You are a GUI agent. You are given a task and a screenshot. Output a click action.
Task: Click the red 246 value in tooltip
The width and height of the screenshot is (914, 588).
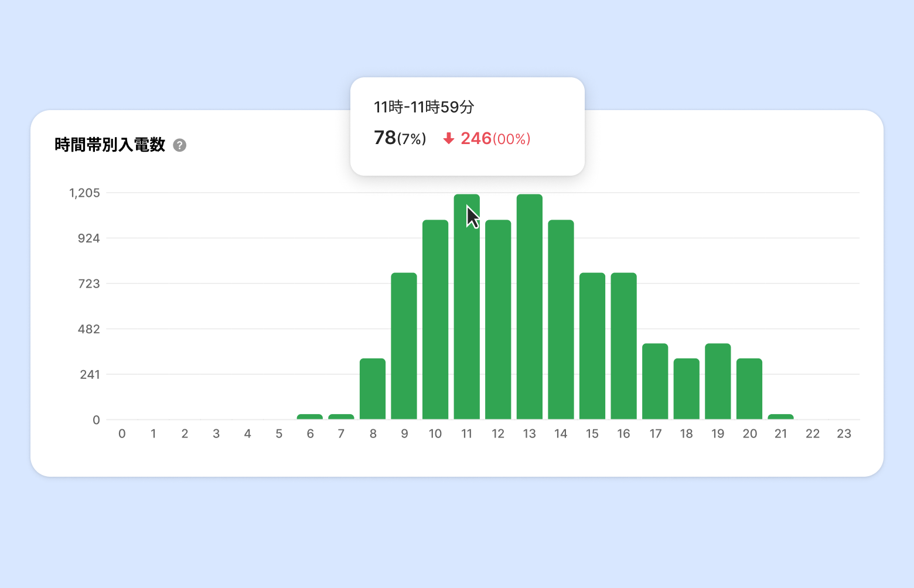click(x=476, y=138)
